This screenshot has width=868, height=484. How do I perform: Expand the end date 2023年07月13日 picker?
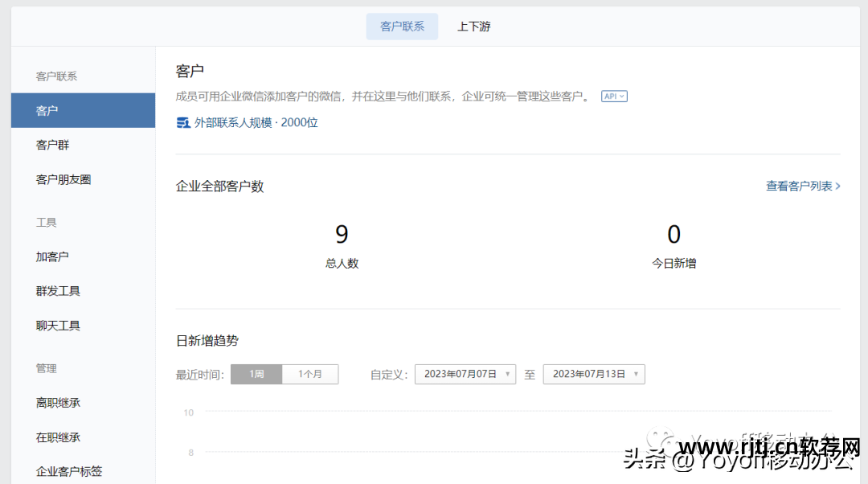(593, 374)
